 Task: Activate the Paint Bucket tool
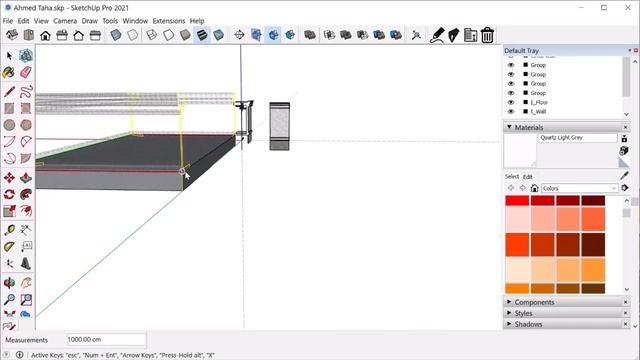coord(9,73)
